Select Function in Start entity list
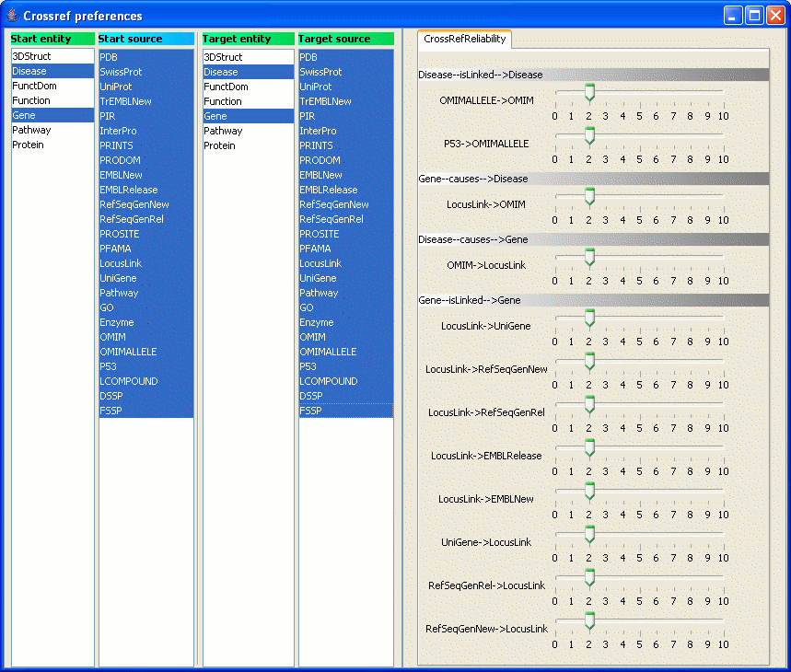Image resolution: width=791 pixels, height=672 pixels. [x=52, y=100]
